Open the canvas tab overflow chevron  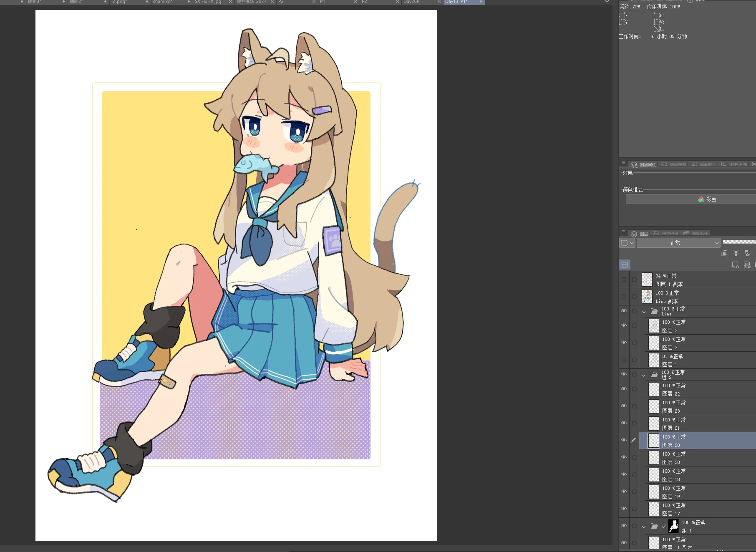pos(607,2)
